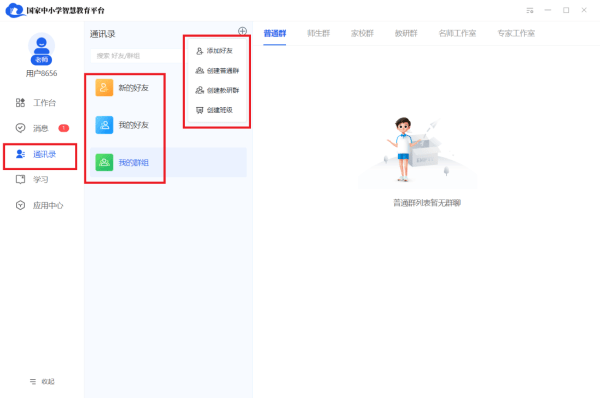600x398 pixels.
Task: Go to 学习 study section
Action: pos(33,179)
